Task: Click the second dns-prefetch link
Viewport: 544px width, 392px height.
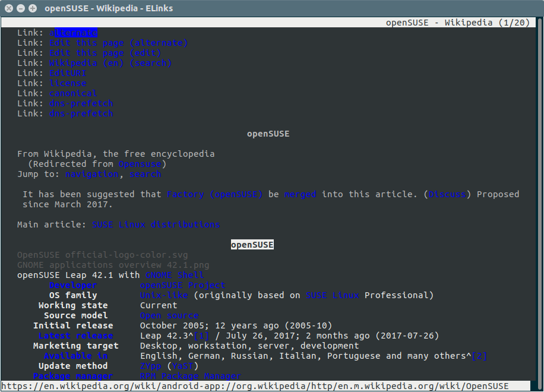Action: [x=81, y=113]
